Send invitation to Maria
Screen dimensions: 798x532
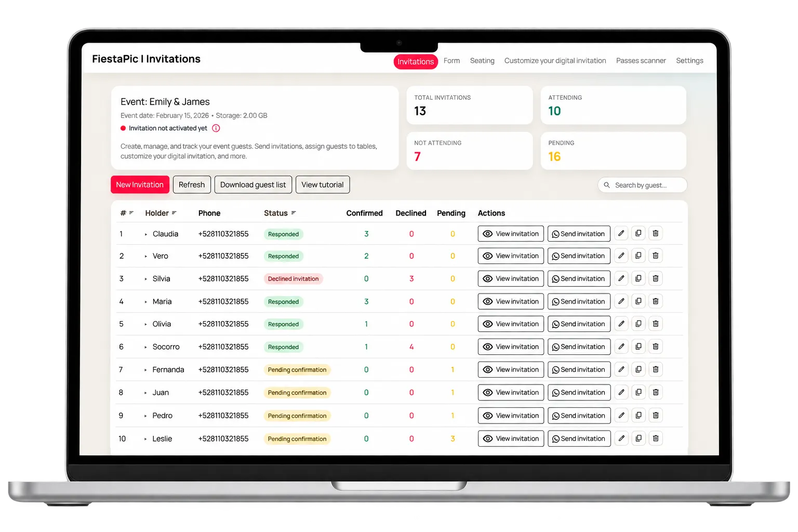point(579,301)
